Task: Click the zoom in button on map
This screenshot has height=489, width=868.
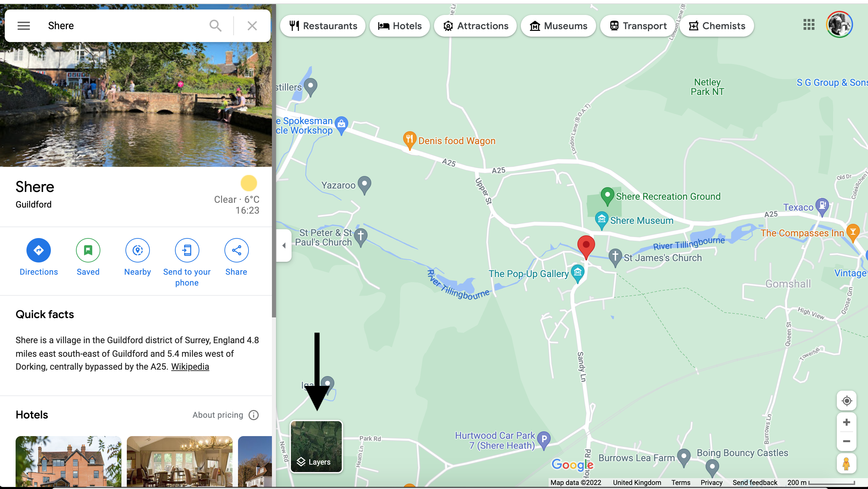Action: [x=847, y=422]
